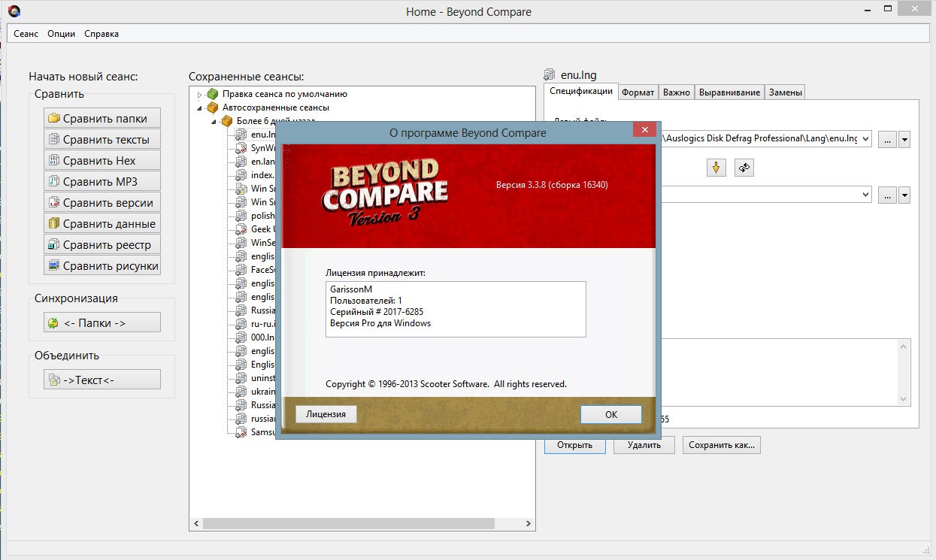Screen dimensions: 936x560
Task: Choose Сравнить MP3 session type
Action: (102, 181)
